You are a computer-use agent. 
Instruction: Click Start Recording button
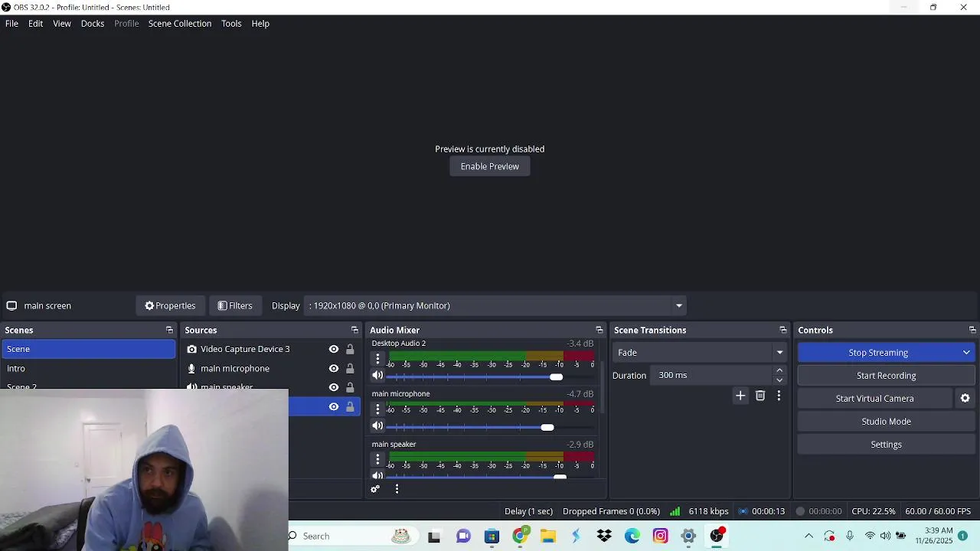(x=886, y=376)
